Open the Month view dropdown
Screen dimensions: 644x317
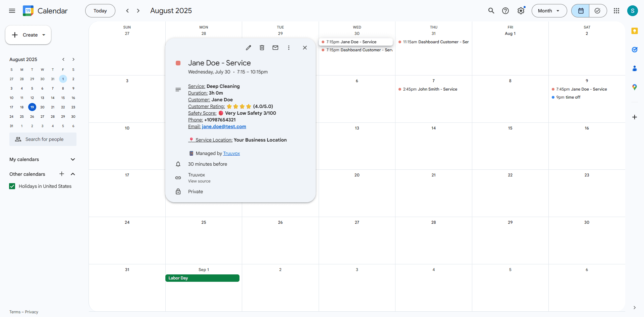549,10
